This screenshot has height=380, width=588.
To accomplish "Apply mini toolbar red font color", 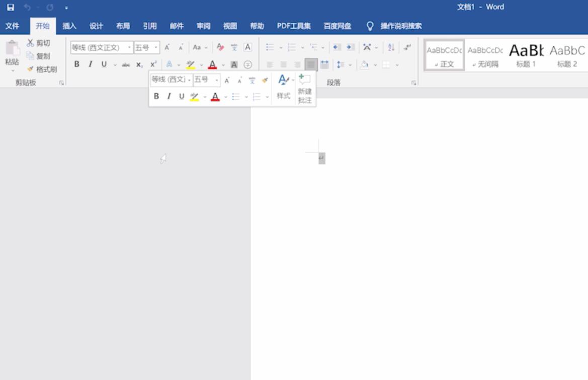I will [x=215, y=97].
